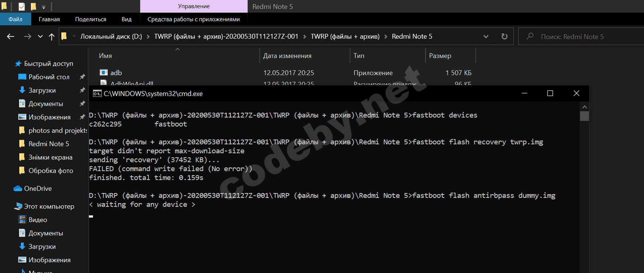Click the FAILED (command write failed) line

[171, 169]
